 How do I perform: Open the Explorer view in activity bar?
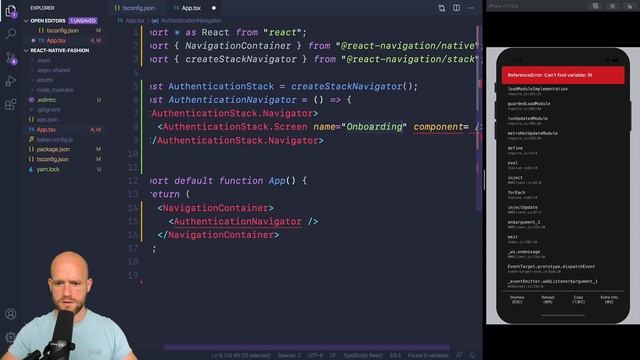[11, 11]
